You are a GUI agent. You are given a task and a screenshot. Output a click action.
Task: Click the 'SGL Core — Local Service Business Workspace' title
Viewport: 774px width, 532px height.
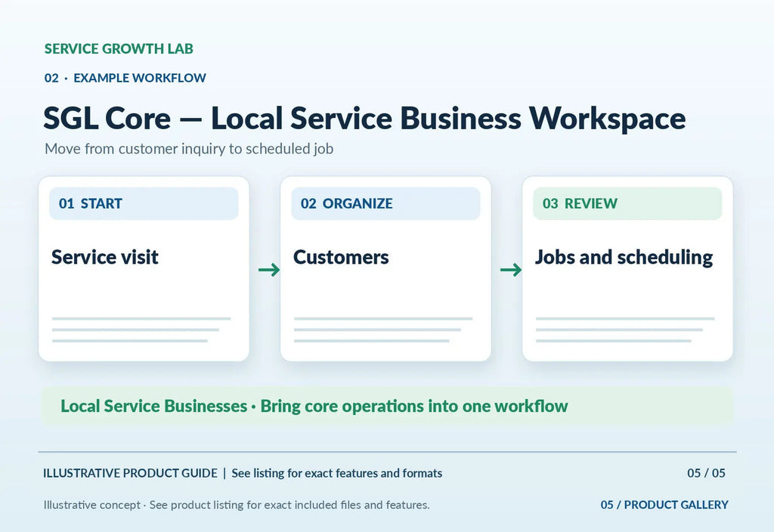(x=364, y=119)
